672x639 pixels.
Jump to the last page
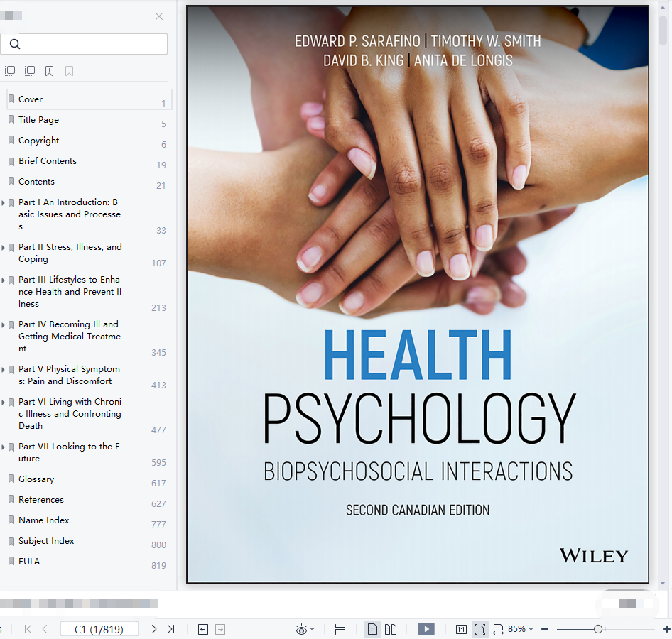[171, 629]
